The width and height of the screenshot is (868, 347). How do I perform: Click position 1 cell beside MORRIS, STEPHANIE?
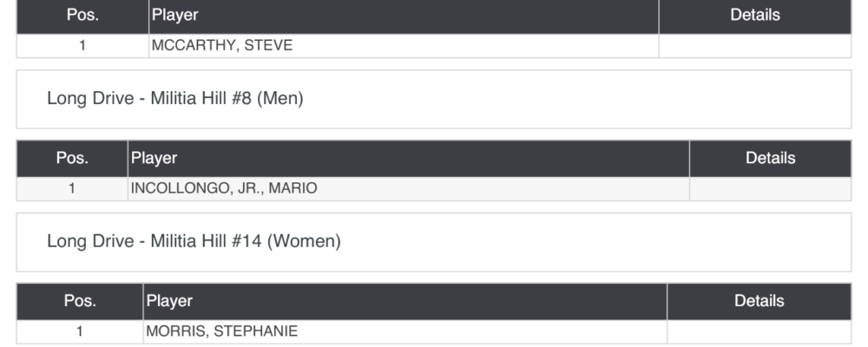click(79, 331)
